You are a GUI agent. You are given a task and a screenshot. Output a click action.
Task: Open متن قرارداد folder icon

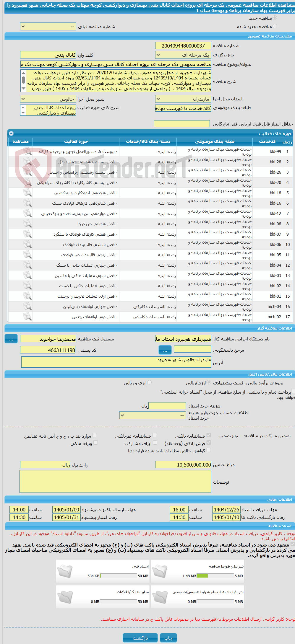[x=160, y=596]
